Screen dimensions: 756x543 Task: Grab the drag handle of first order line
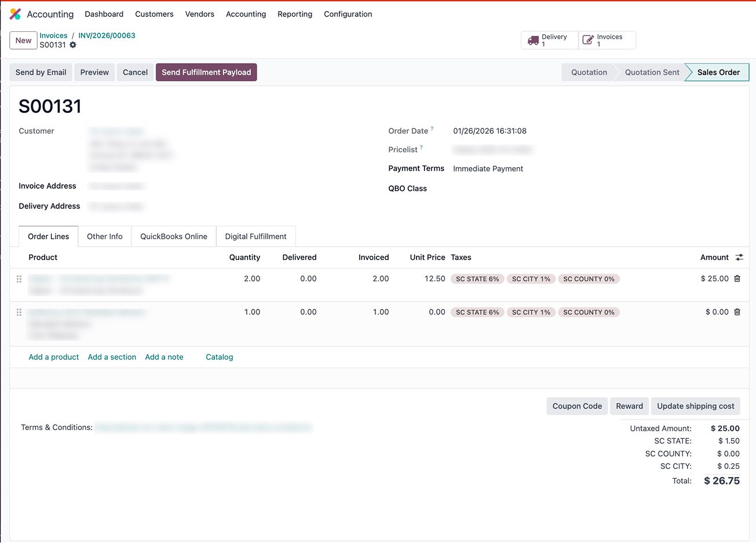(19, 279)
